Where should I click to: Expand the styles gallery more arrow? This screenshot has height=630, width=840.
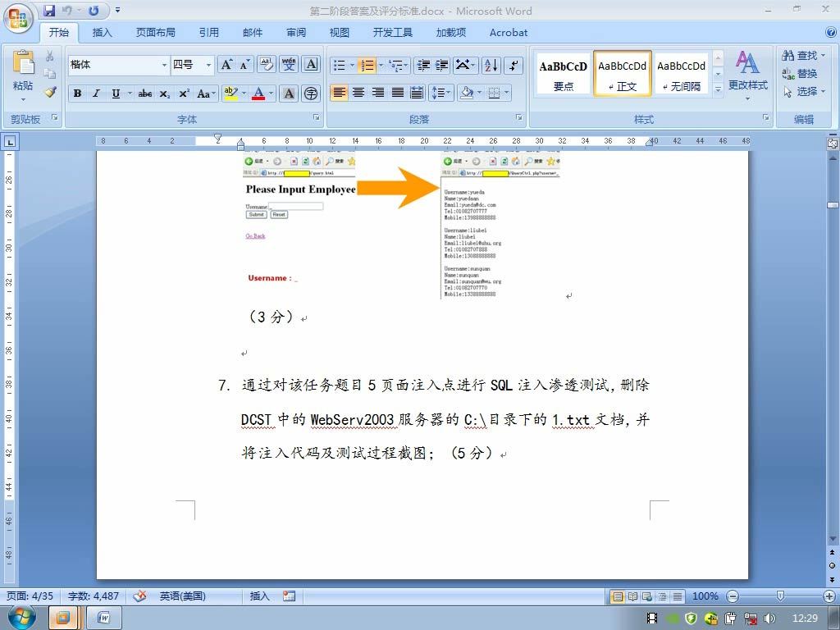(719, 90)
